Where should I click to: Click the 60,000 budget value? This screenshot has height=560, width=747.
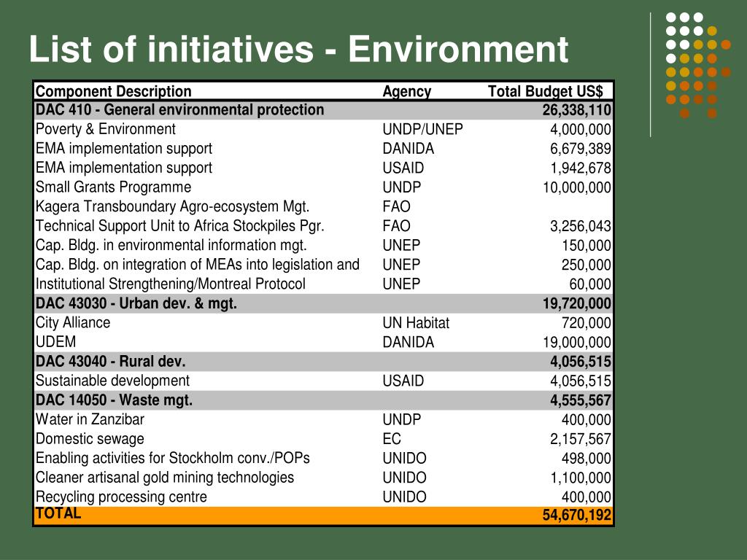(589, 284)
